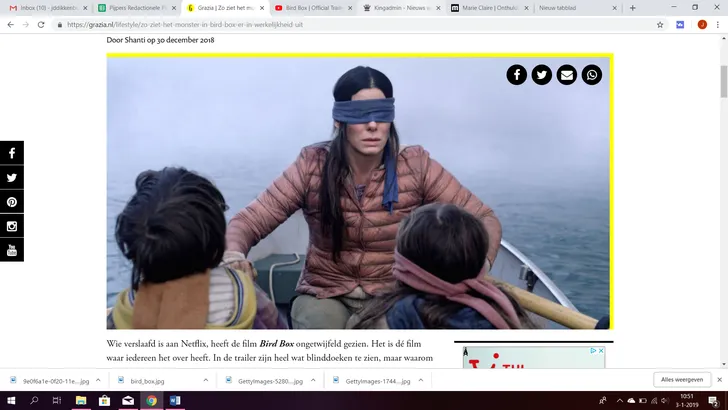
Task: Show hidden system tray icons
Action: pos(619,400)
